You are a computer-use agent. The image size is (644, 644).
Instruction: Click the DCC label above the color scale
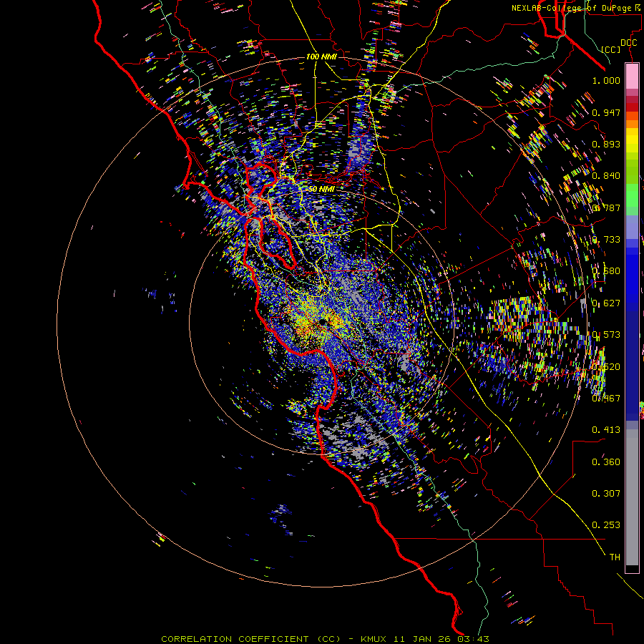click(628, 43)
